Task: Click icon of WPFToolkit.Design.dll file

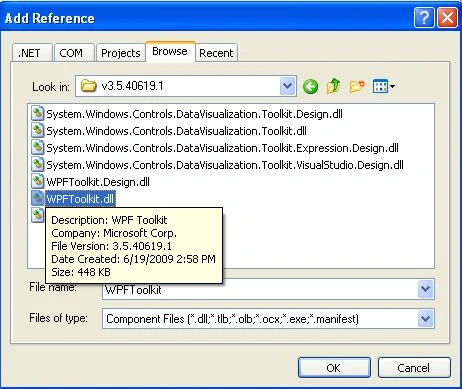Action: click(38, 182)
